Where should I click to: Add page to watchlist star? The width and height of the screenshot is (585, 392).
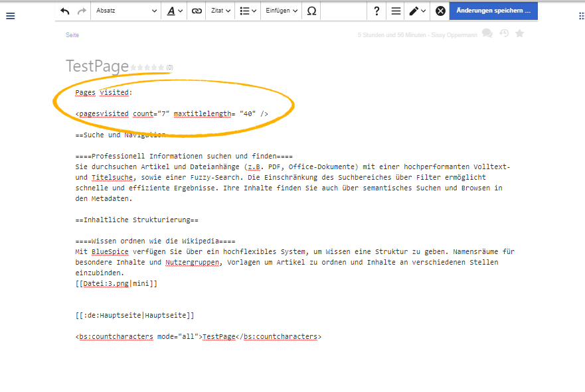(520, 34)
